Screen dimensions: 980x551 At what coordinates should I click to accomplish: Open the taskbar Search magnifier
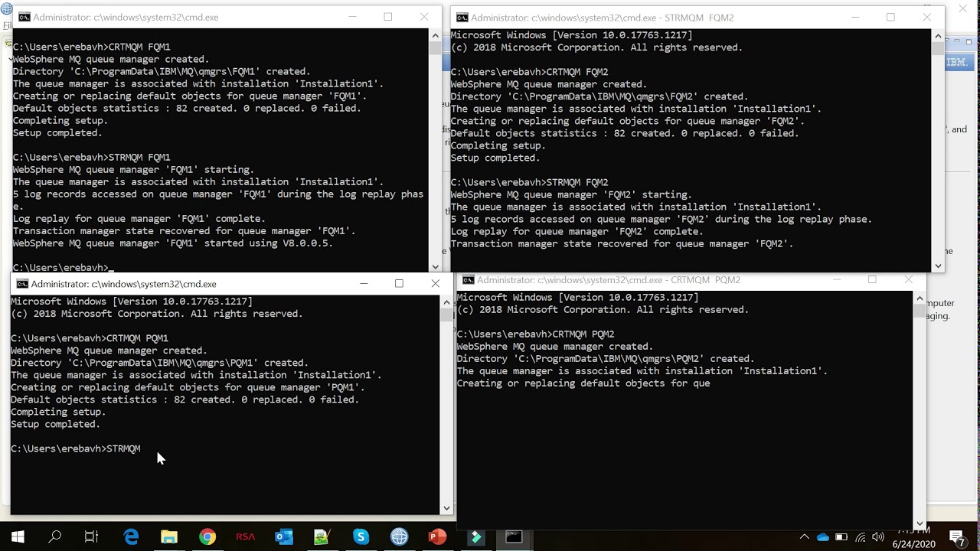coord(54,536)
